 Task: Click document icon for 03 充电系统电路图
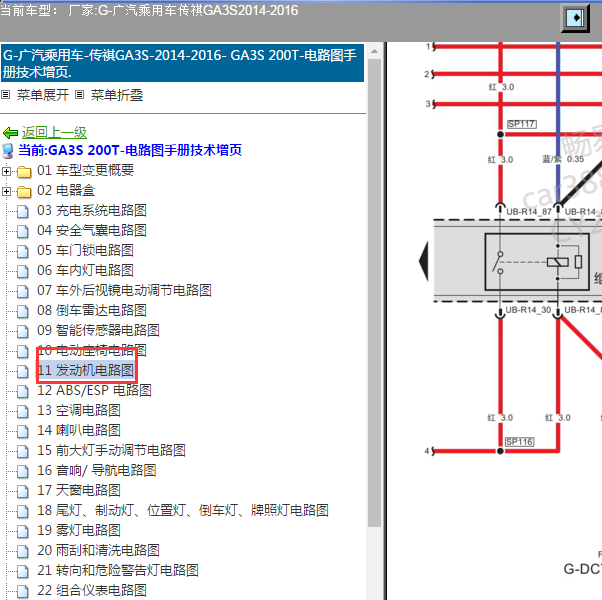[x=23, y=211]
